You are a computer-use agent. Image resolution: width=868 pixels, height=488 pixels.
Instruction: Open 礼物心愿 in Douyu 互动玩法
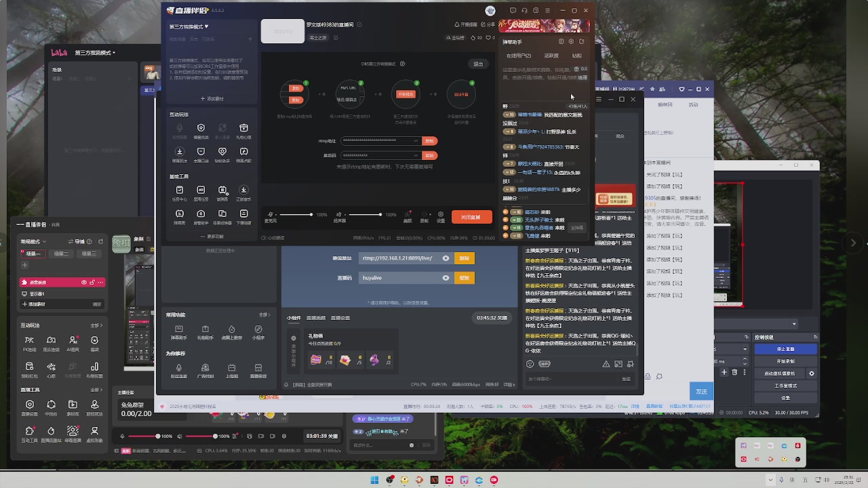(x=243, y=130)
